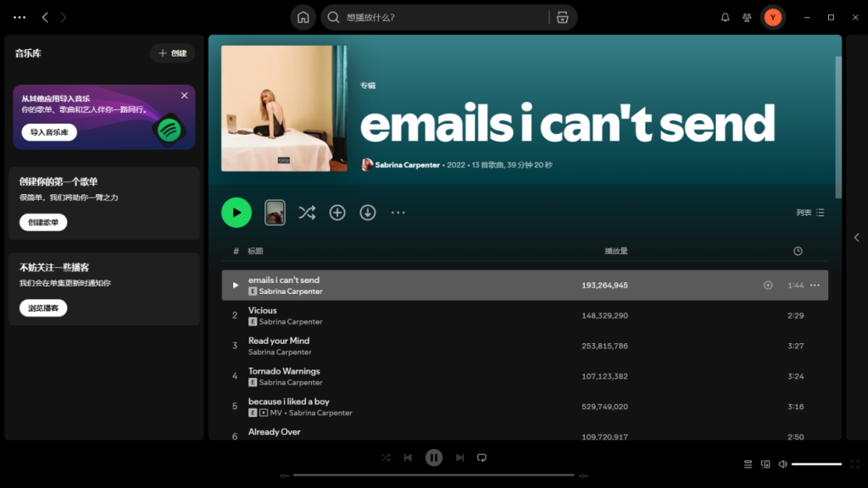
Task: Click the play count column header
Action: point(616,251)
